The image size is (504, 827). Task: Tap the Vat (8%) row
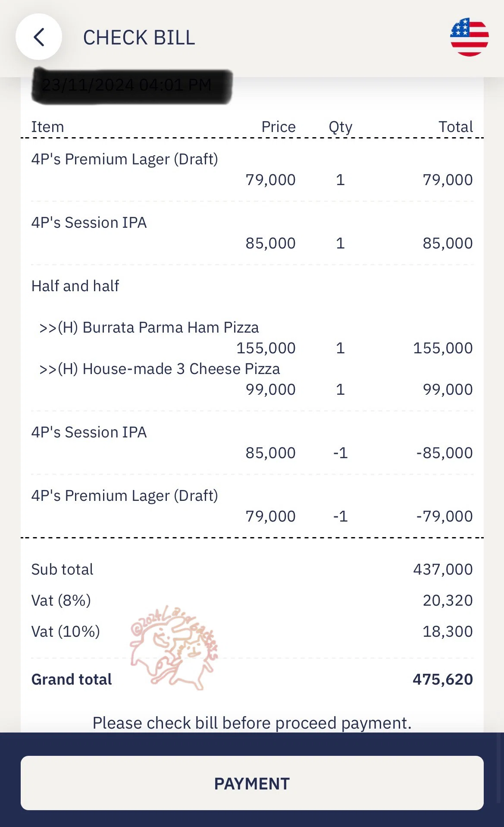pyautogui.click(x=252, y=601)
